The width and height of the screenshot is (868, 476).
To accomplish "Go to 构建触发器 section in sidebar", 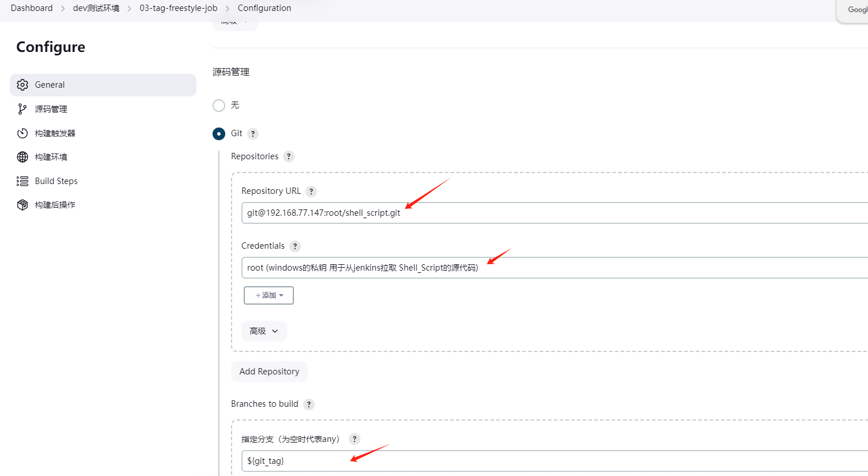I will tap(103, 133).
